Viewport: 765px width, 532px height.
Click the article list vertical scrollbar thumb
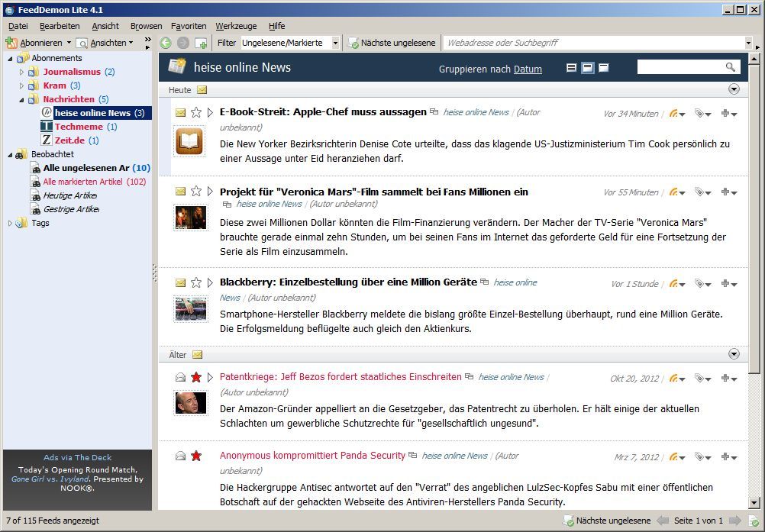[x=754, y=220]
